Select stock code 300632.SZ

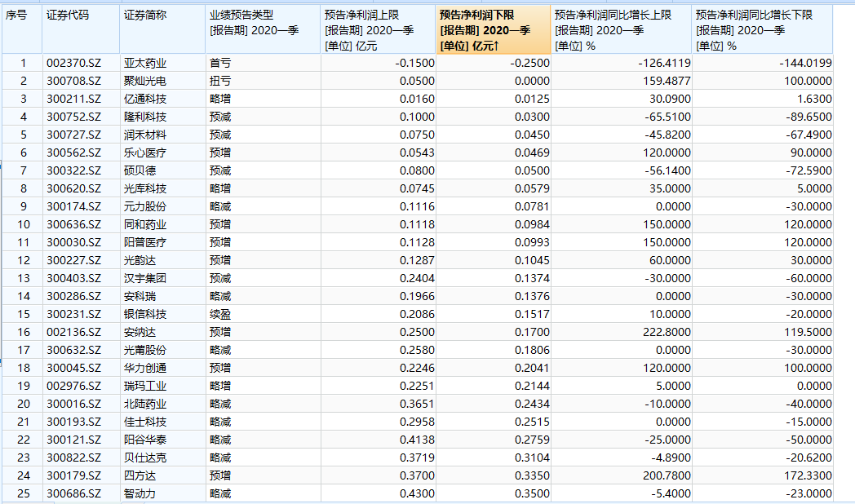(73, 351)
